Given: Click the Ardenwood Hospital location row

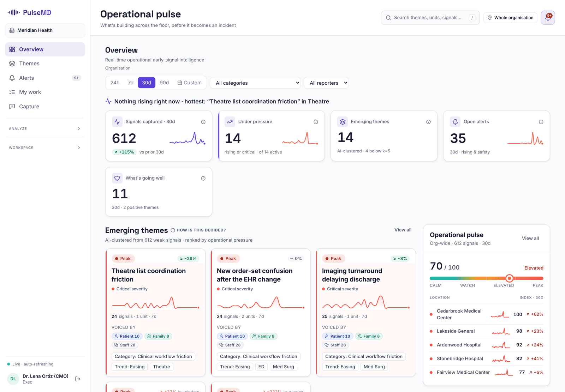Looking at the screenshot, I should [486, 345].
